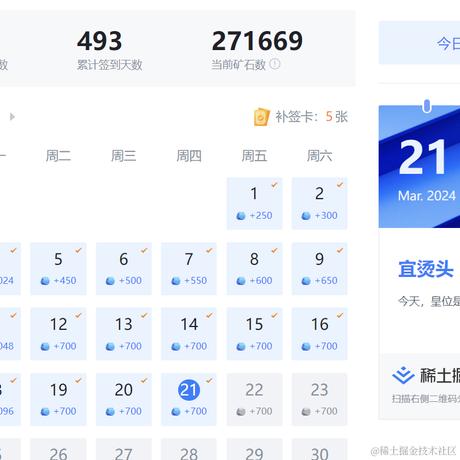The width and height of the screenshot is (460, 460).
Task: Click the 当前矿石数 label
Action: pos(238,65)
